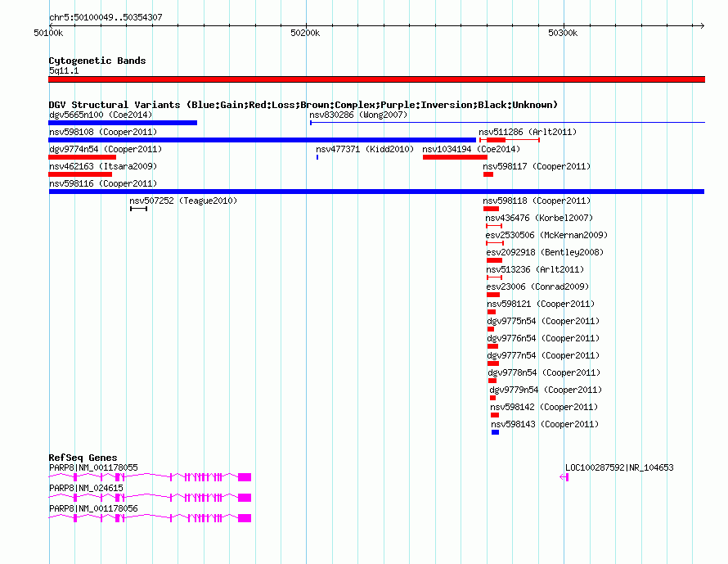Select the nsv598117 red loss glyph

tap(488, 174)
